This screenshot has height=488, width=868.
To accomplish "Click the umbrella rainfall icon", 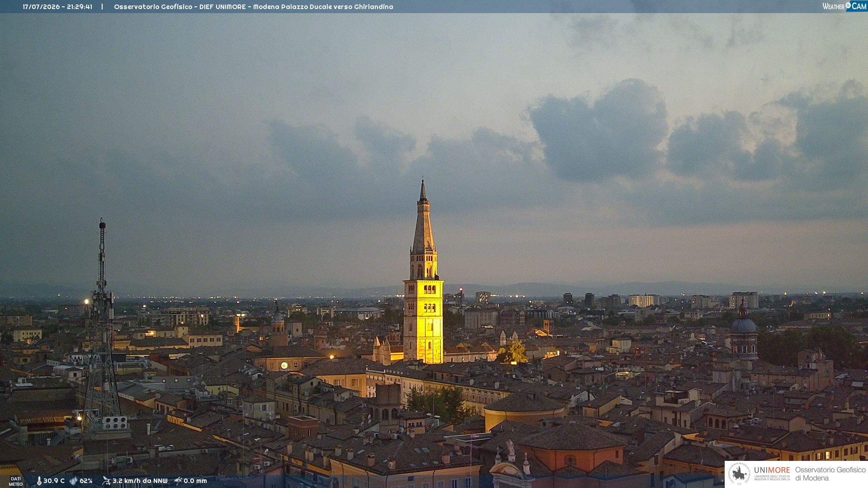I will point(178,481).
